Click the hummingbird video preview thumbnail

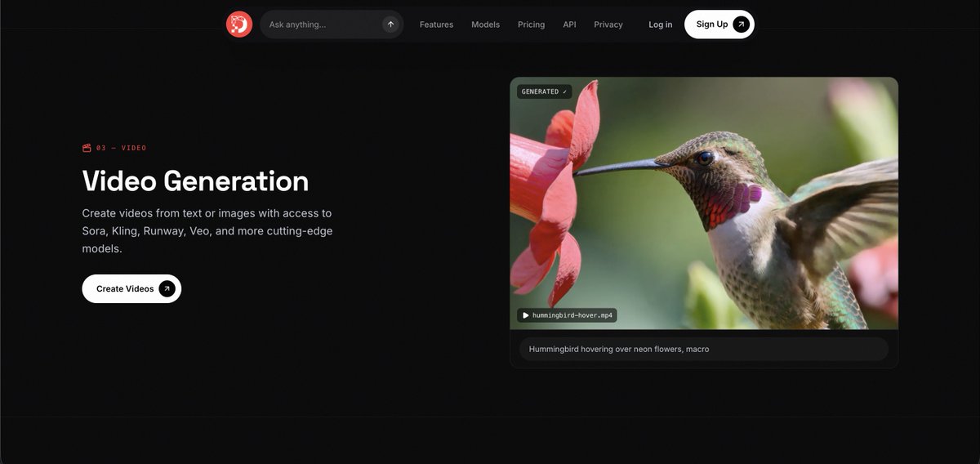point(704,203)
